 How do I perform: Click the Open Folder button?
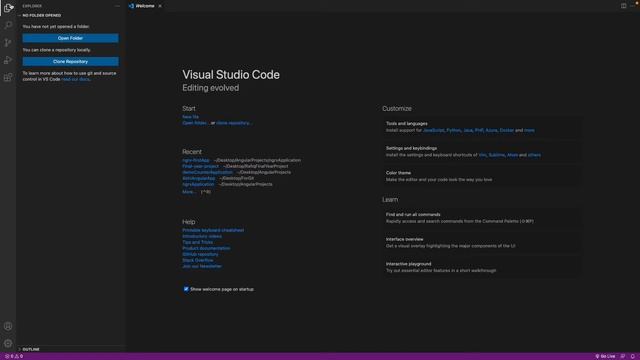point(70,38)
